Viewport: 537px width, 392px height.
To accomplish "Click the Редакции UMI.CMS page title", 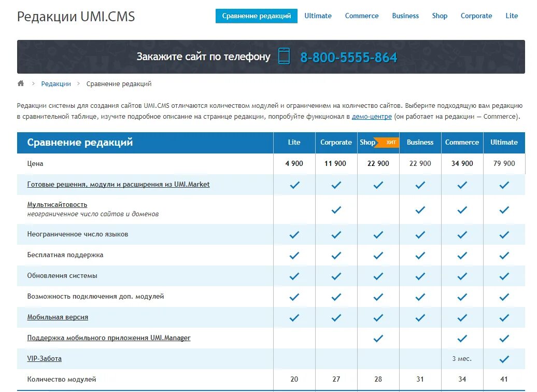I will click(76, 17).
